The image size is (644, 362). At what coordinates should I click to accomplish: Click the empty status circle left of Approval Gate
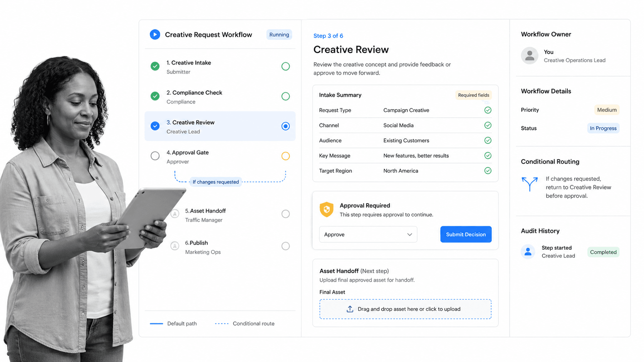pos(155,156)
